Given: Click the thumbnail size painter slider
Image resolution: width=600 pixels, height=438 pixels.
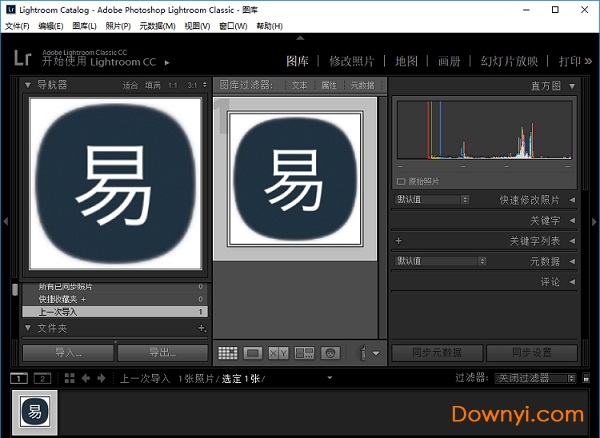Looking at the screenshot, I should [362, 353].
